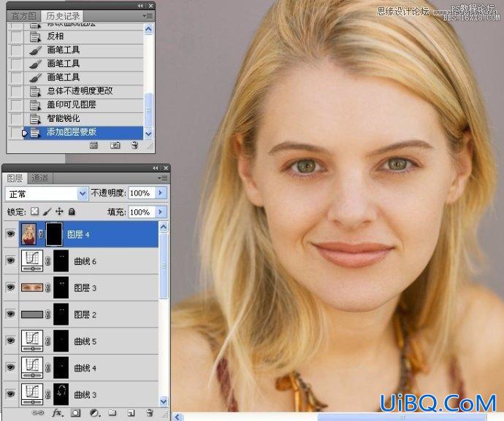The height and width of the screenshot is (421, 504).
Task: Hide the 曲线 6 layer
Action: point(11,260)
